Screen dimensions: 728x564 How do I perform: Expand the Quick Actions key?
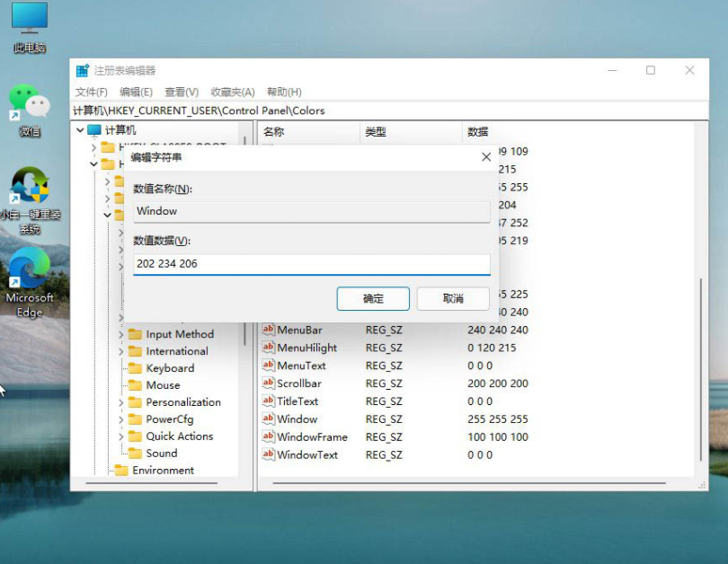pos(120,436)
